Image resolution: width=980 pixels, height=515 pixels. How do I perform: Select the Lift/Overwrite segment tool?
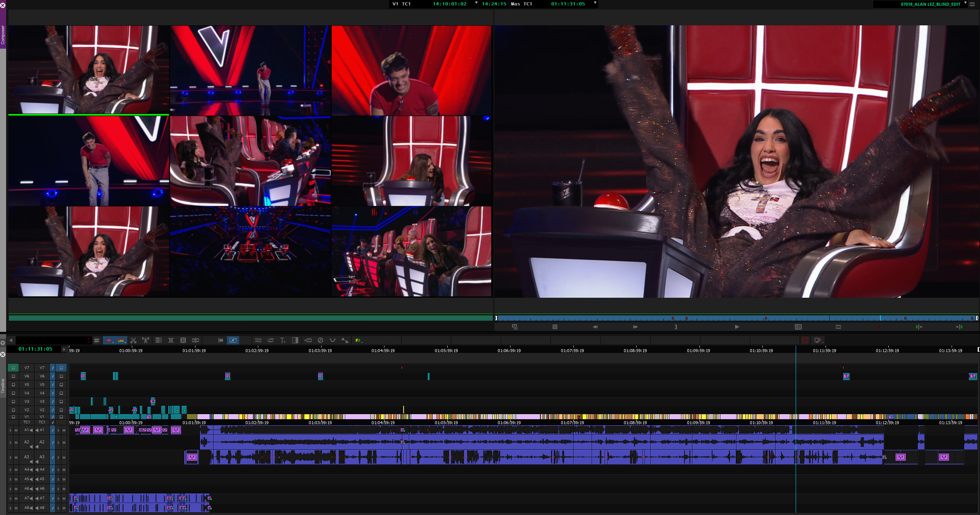click(x=121, y=340)
